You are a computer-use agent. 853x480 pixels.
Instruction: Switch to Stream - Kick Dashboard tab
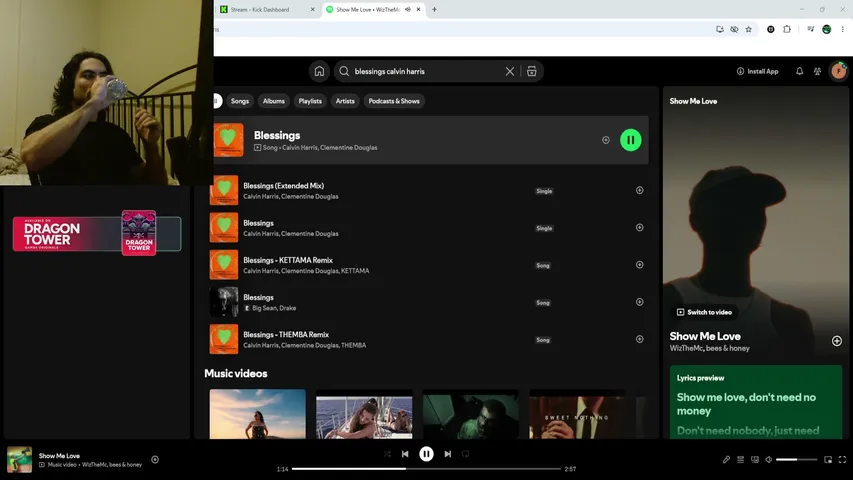tap(265, 9)
